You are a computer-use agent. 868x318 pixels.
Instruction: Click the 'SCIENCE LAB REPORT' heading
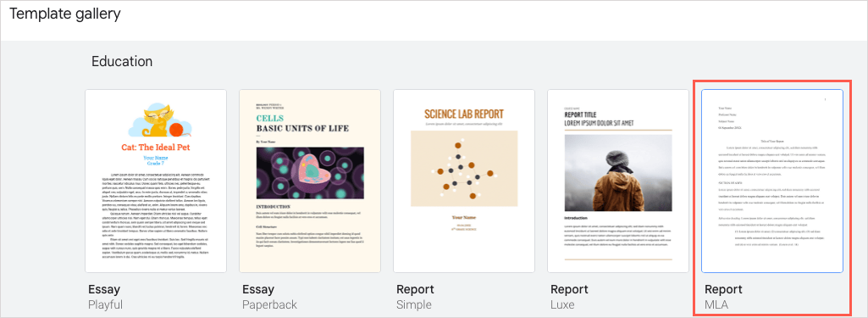[x=464, y=114]
